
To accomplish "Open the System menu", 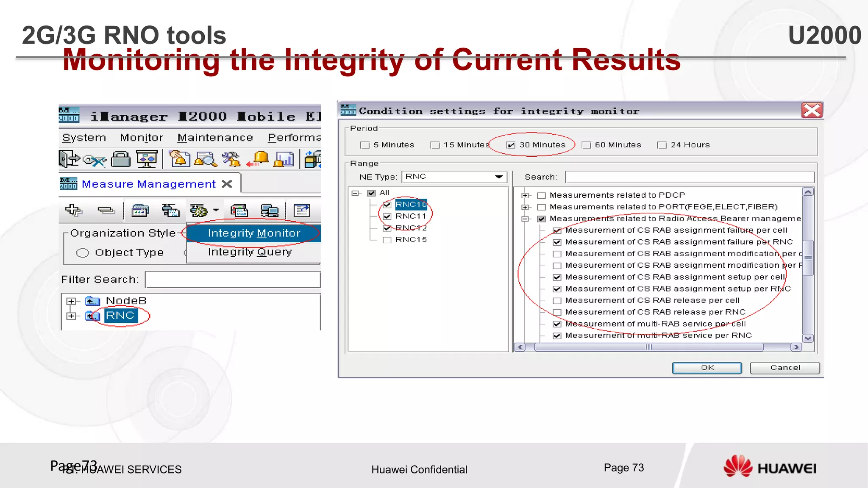I will pos(84,138).
